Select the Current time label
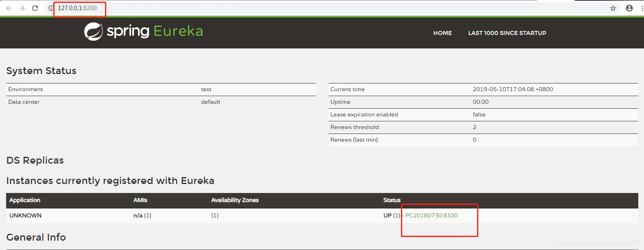 point(348,89)
